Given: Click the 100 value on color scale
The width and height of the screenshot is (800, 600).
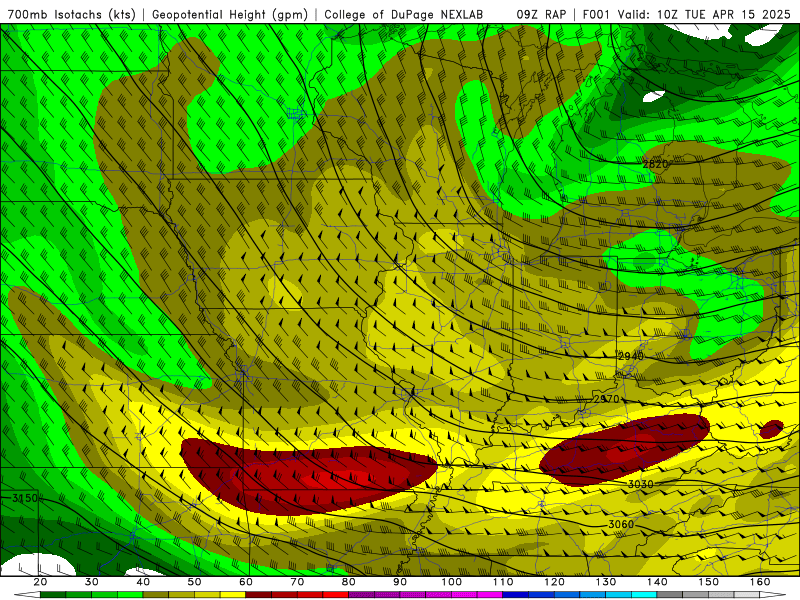Looking at the screenshot, I should (452, 582).
